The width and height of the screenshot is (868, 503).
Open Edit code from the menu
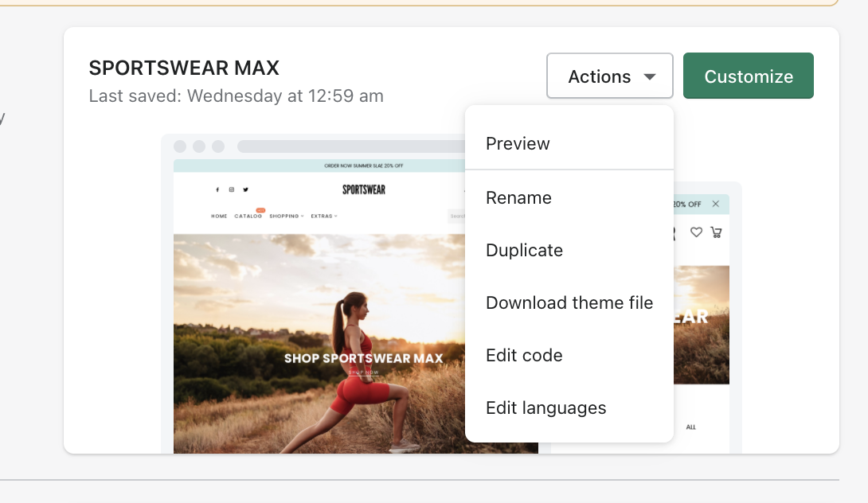coord(524,355)
